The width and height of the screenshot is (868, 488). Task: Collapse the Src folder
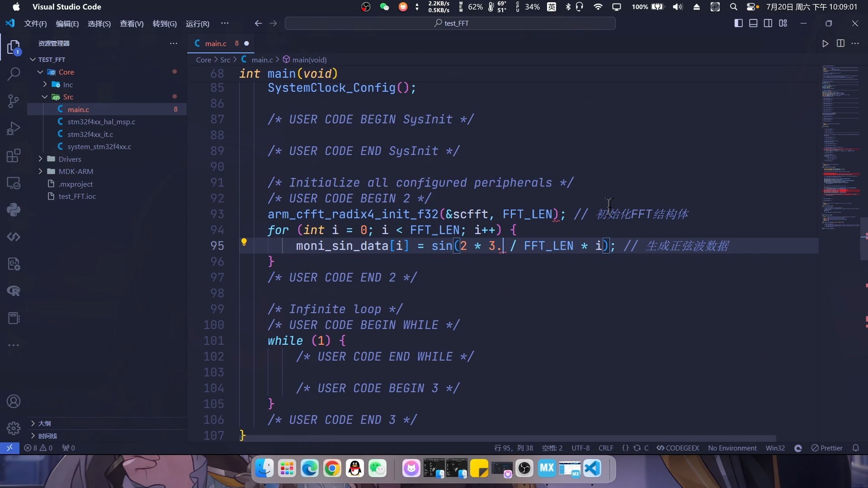[x=68, y=97]
